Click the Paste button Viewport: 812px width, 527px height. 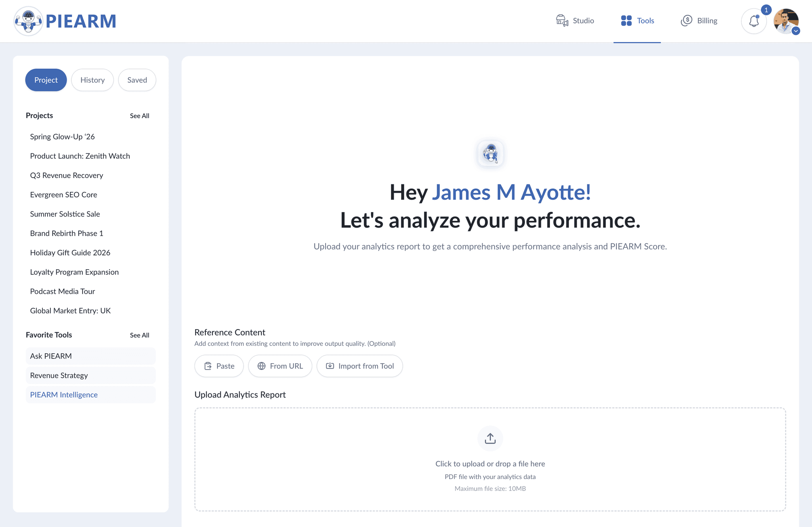pos(219,366)
